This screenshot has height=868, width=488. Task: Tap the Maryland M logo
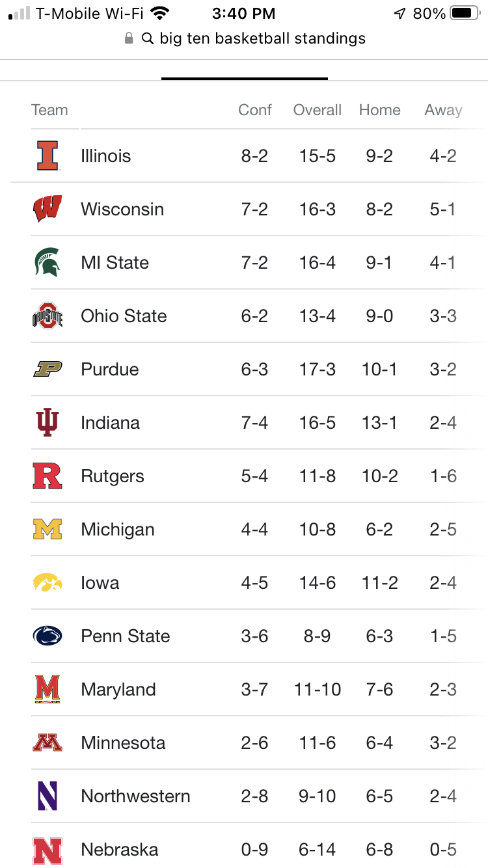[47, 690]
